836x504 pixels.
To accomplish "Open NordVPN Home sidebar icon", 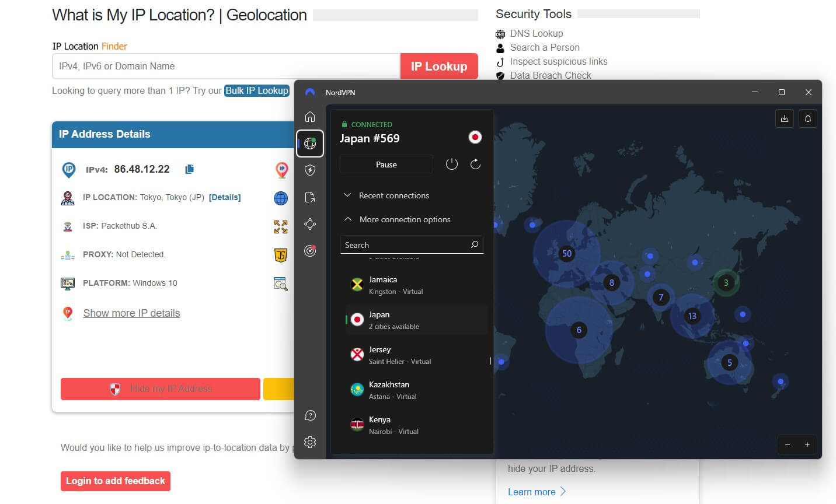I will pos(310,117).
